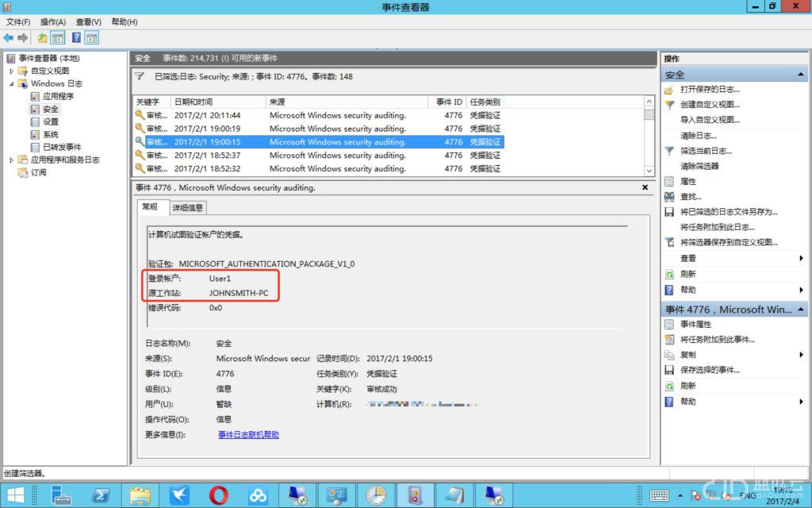This screenshot has height=508, width=812.
Task: Click 将任务附加到此事件 action
Action: [717, 340]
